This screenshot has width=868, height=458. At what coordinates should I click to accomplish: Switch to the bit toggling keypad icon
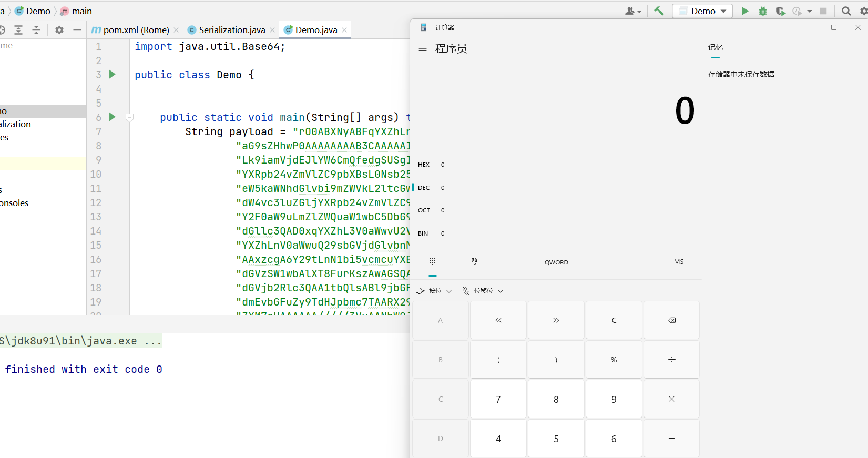pos(475,261)
